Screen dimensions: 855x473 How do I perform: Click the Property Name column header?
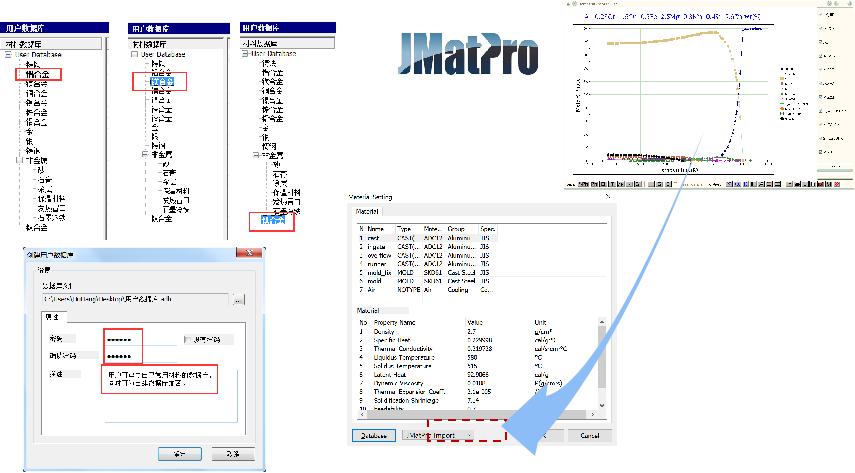(x=394, y=322)
